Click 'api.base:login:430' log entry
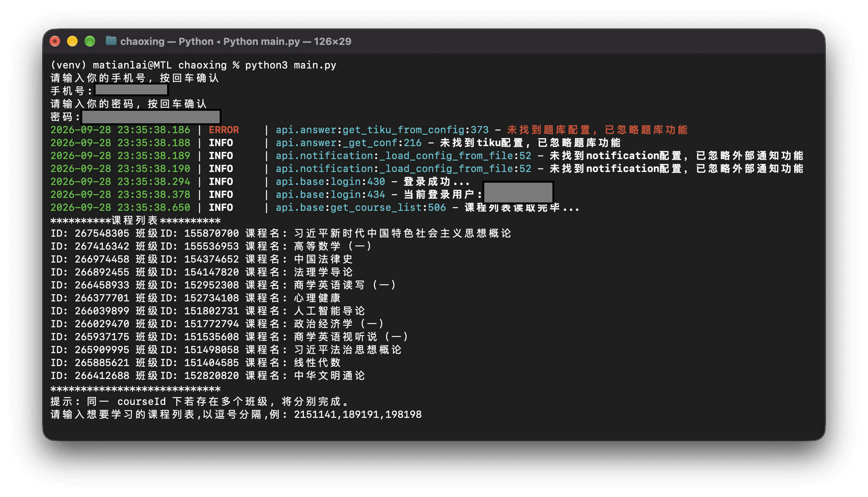Image resolution: width=868 pixels, height=497 pixels. 330,182
